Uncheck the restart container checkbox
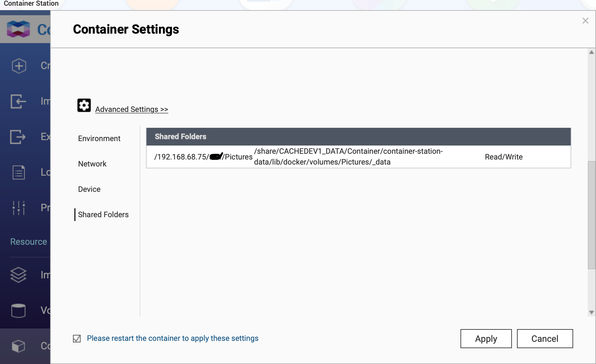 point(77,339)
